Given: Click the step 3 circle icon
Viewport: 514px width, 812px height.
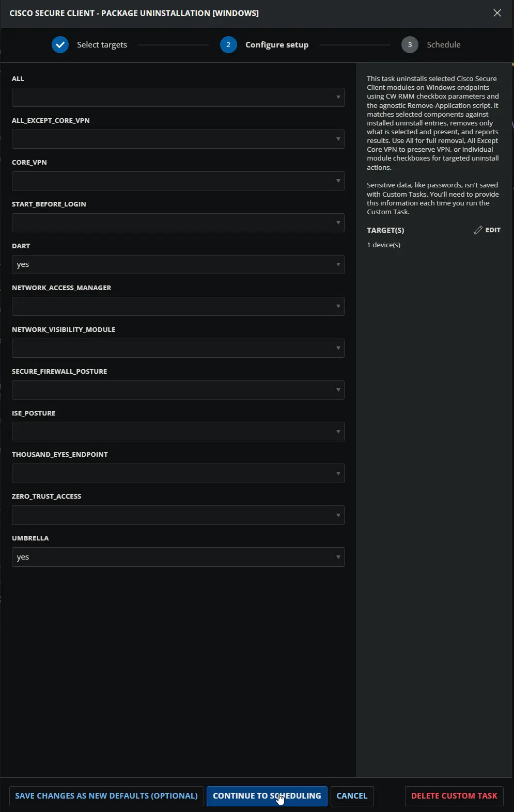Looking at the screenshot, I should pyautogui.click(x=410, y=44).
